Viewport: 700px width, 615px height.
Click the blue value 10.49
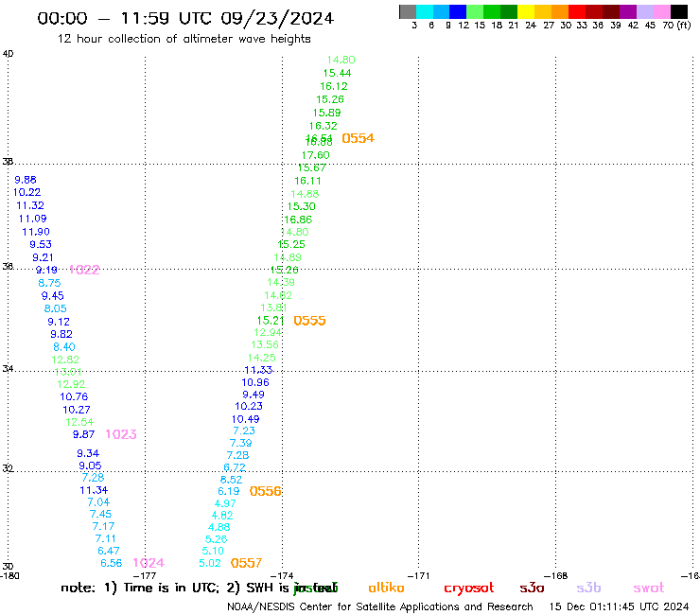click(245, 419)
